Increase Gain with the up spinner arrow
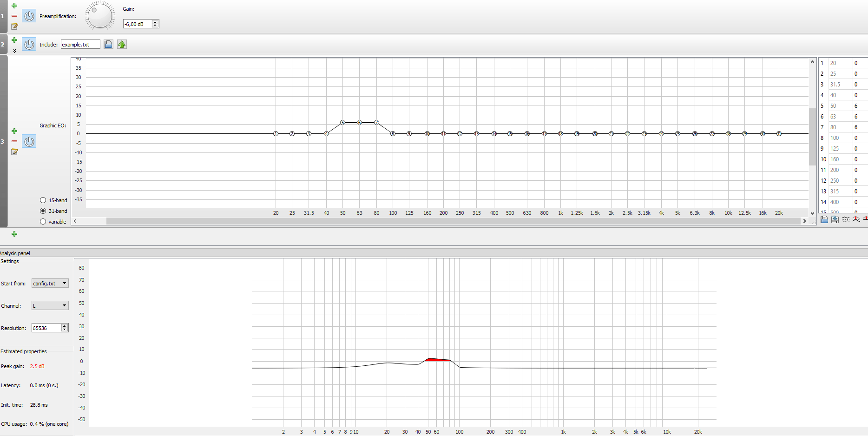Screen dimensions: 868x436 pyautogui.click(x=155, y=22)
